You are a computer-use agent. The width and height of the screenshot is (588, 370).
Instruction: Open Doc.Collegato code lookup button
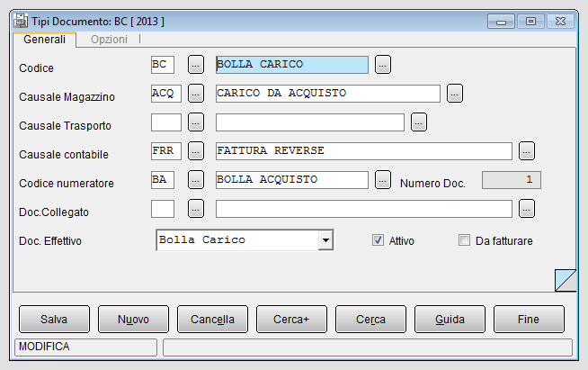(x=196, y=209)
